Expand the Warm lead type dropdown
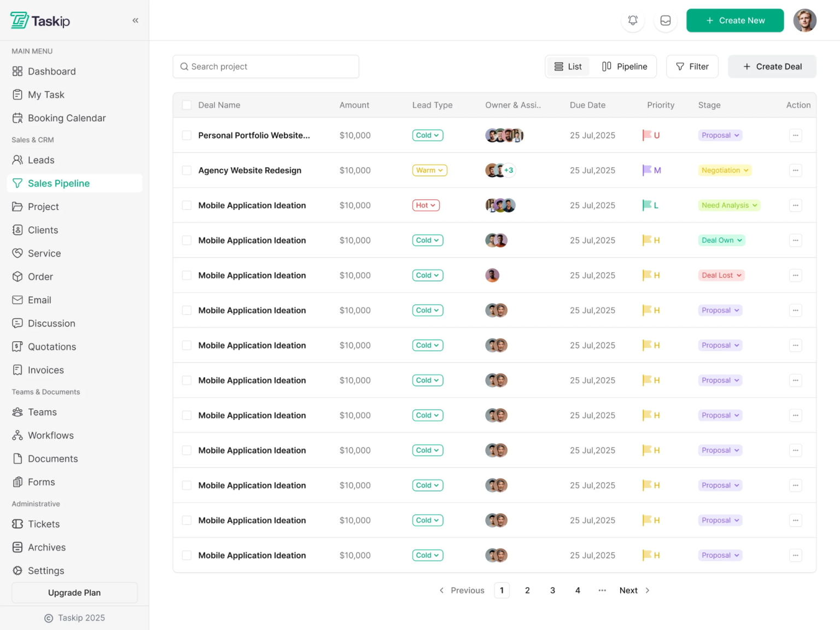Viewport: 840px width, 630px height. point(429,170)
